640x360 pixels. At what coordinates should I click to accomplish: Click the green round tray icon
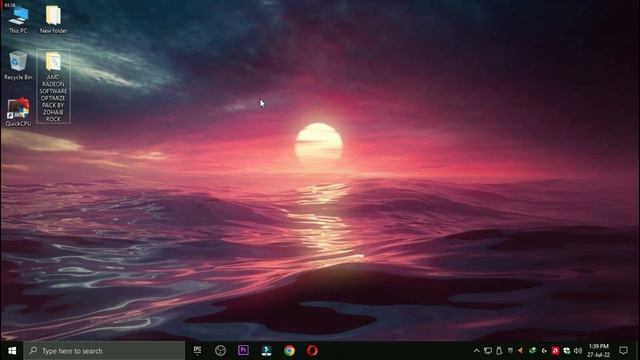[x=532, y=351]
